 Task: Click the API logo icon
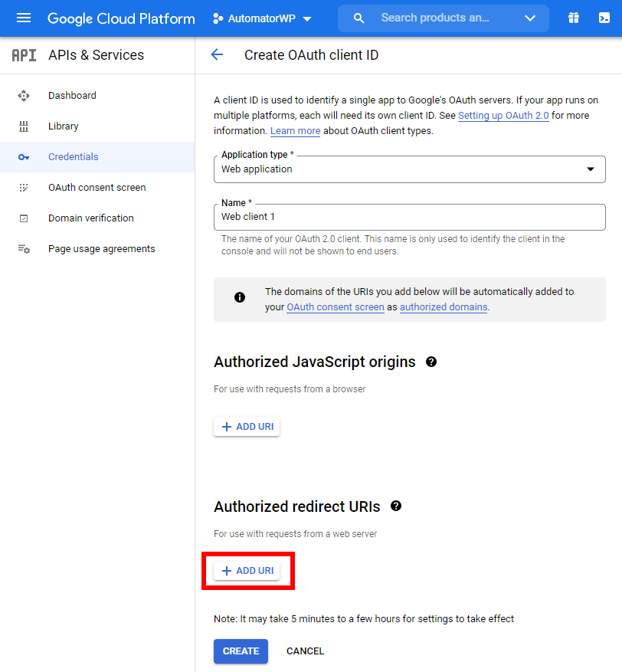click(x=24, y=55)
